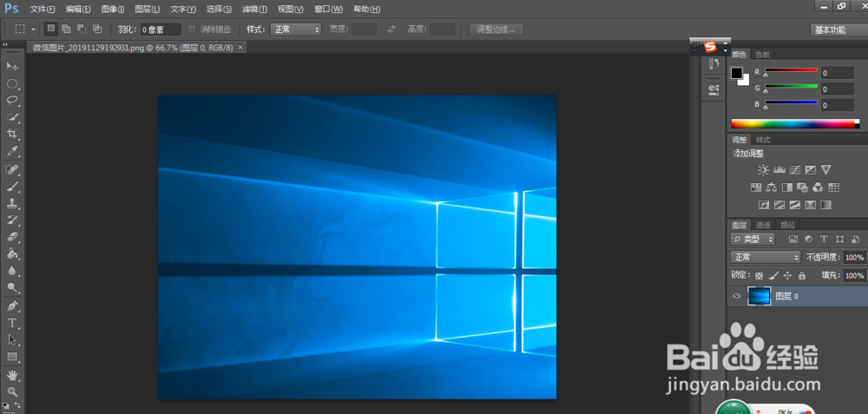Screen dimensions: 868x414
Task: Switch to the 色板 Swatches tab
Action: click(762, 54)
